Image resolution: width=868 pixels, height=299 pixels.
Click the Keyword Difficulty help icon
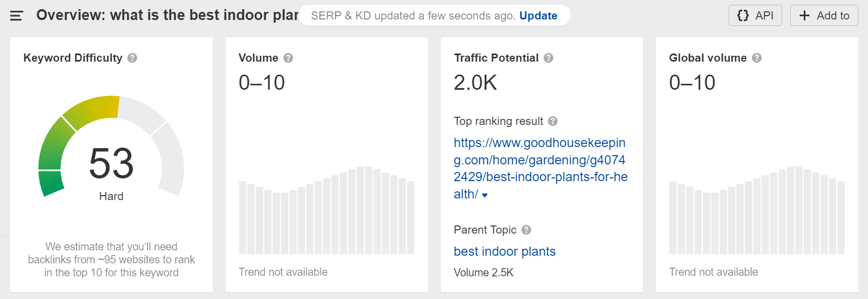click(x=132, y=58)
